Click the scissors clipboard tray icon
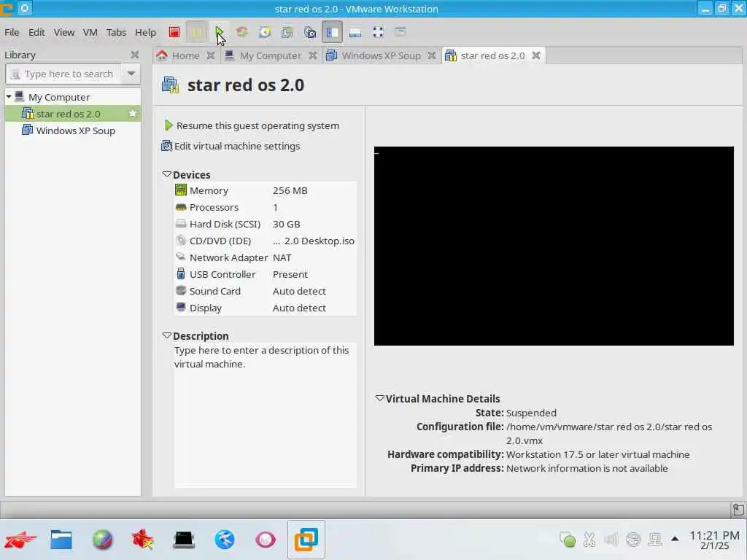 point(589,540)
